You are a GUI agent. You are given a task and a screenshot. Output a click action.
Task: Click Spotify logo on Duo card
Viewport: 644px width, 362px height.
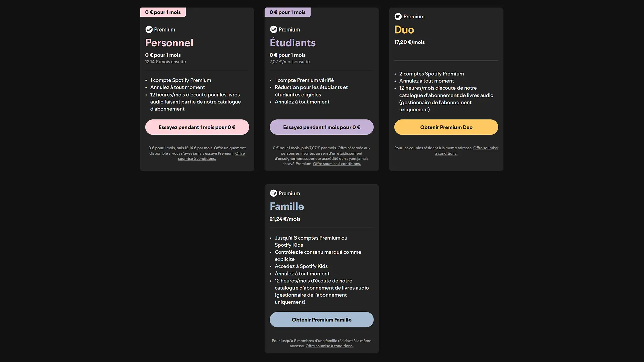click(398, 16)
